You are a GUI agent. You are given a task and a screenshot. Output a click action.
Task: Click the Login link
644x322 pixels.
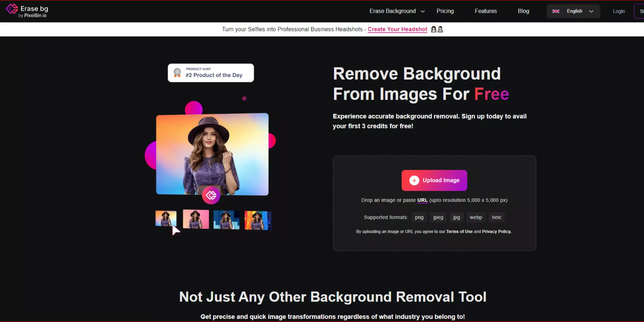tap(619, 11)
